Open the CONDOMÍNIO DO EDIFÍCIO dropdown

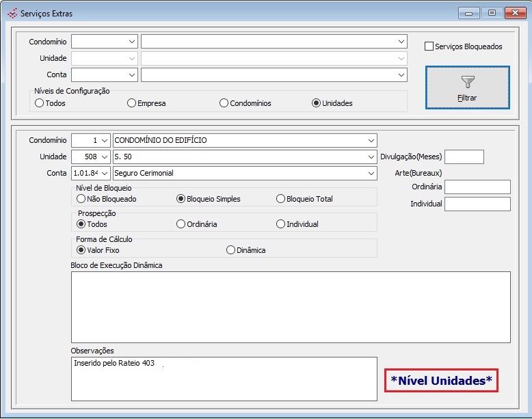(371, 141)
